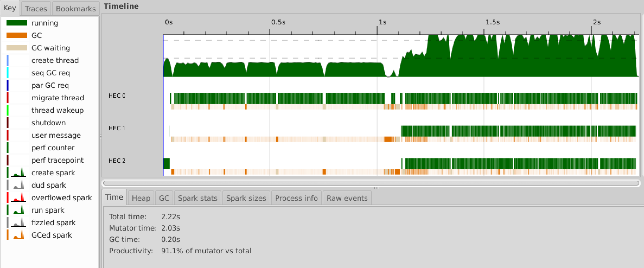Show the Process info tab
This screenshot has width=644, height=268.
tap(296, 198)
